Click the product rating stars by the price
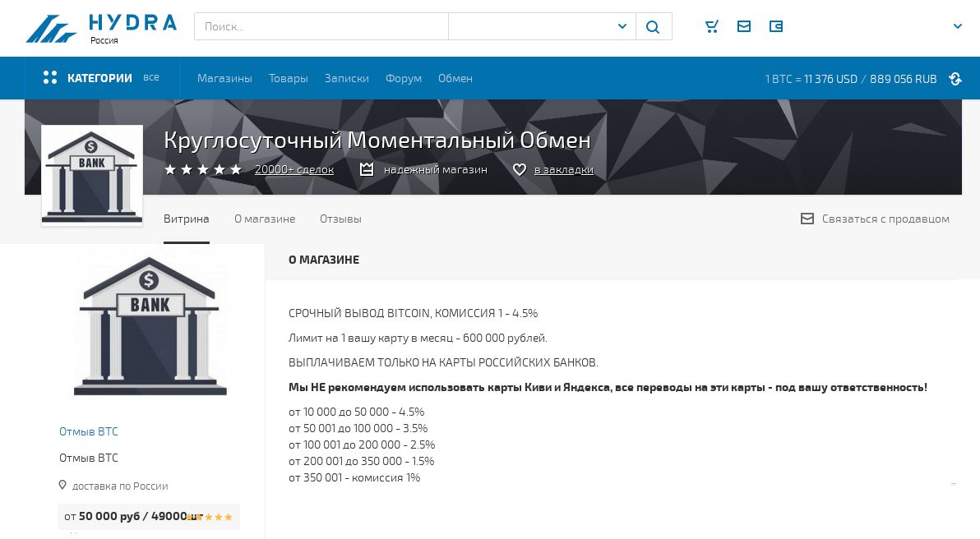The image size is (980, 539). tap(209, 517)
